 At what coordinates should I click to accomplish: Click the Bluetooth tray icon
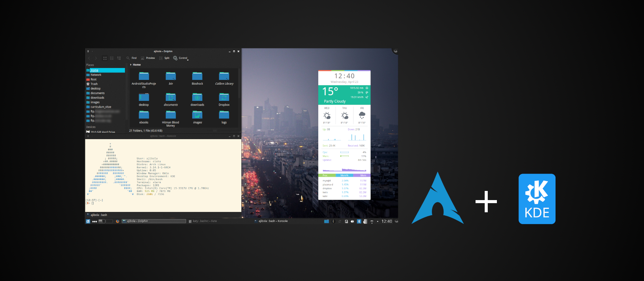359,221
